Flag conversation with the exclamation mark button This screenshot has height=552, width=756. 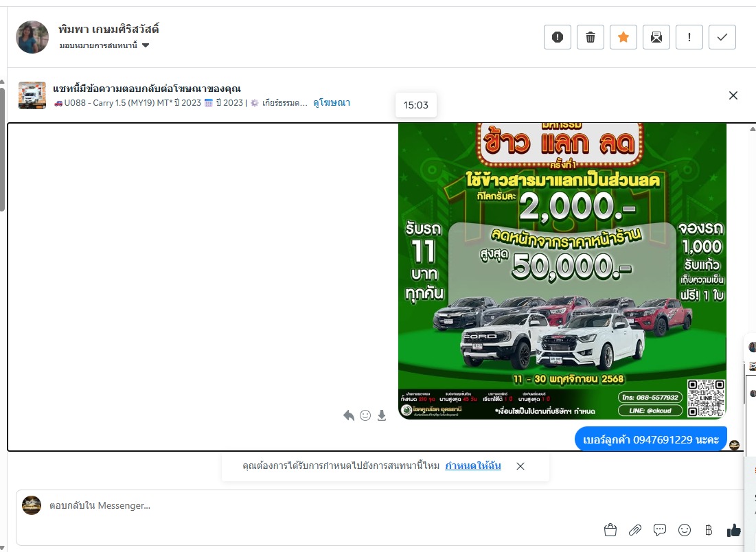(689, 37)
